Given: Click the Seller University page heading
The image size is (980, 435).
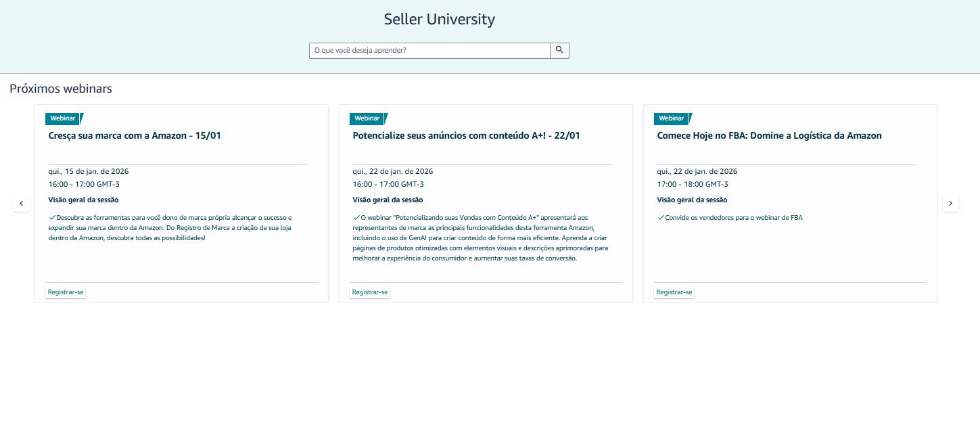Looking at the screenshot, I should click(439, 19).
